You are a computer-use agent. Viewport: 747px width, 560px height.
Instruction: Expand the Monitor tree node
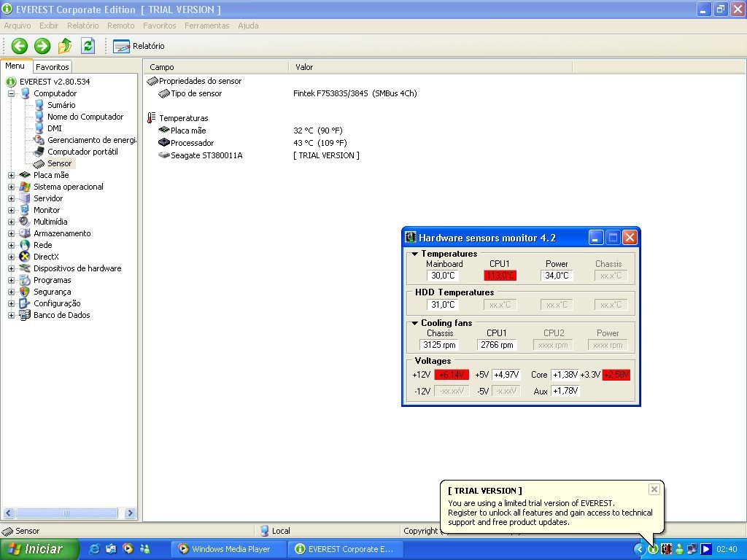coord(11,210)
